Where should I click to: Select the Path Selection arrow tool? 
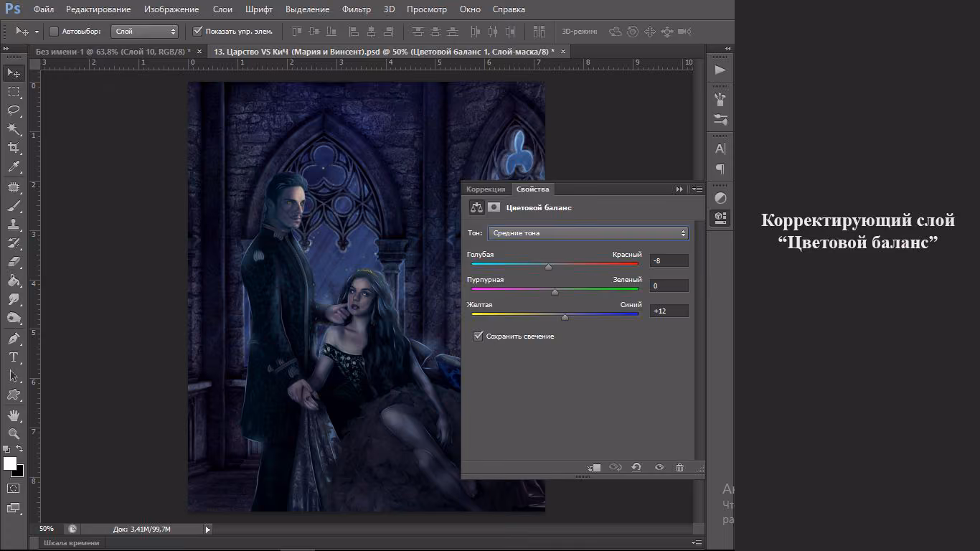tap(14, 376)
